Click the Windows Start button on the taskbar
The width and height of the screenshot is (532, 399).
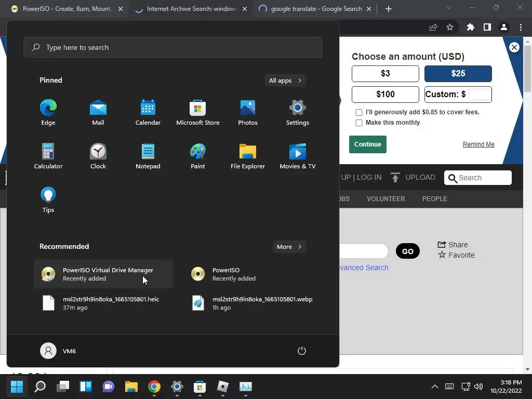coord(17,387)
